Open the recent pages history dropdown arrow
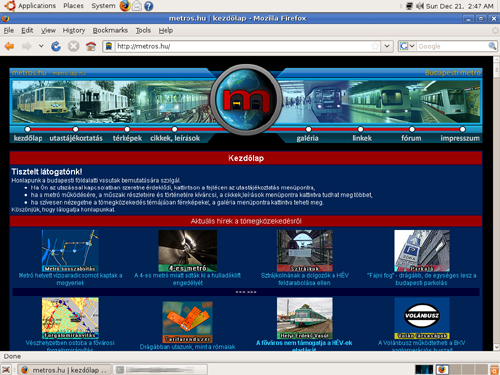 (x=41, y=46)
